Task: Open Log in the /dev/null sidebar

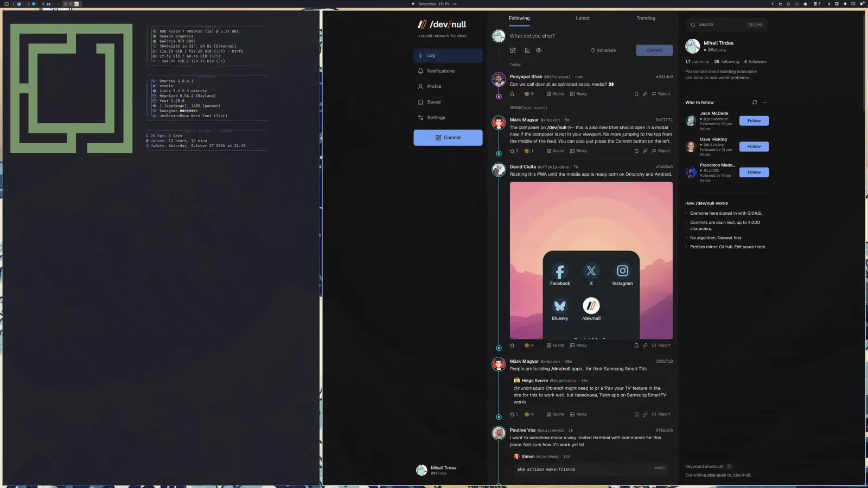Action: pyautogui.click(x=448, y=55)
